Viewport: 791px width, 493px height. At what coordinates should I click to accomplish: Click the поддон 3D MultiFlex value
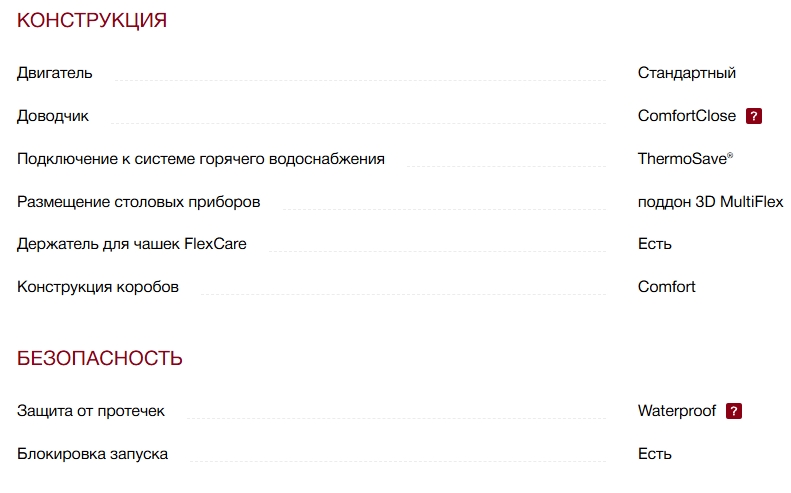click(x=710, y=202)
